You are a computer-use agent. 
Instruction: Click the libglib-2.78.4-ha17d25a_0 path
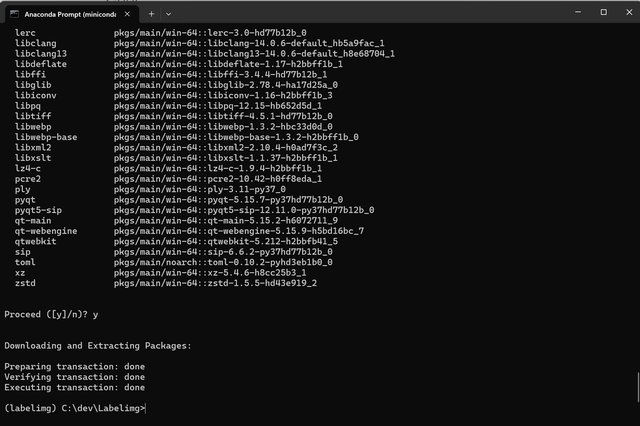coord(226,85)
